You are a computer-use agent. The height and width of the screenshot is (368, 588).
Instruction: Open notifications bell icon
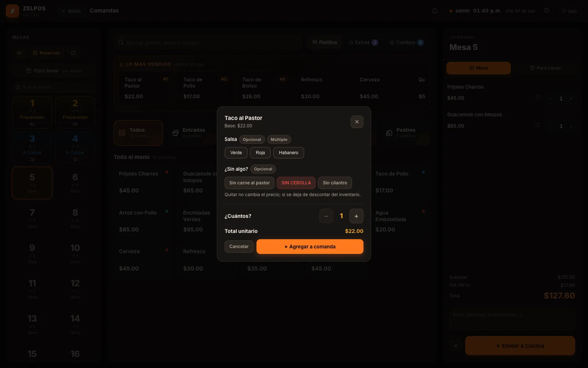435,11
